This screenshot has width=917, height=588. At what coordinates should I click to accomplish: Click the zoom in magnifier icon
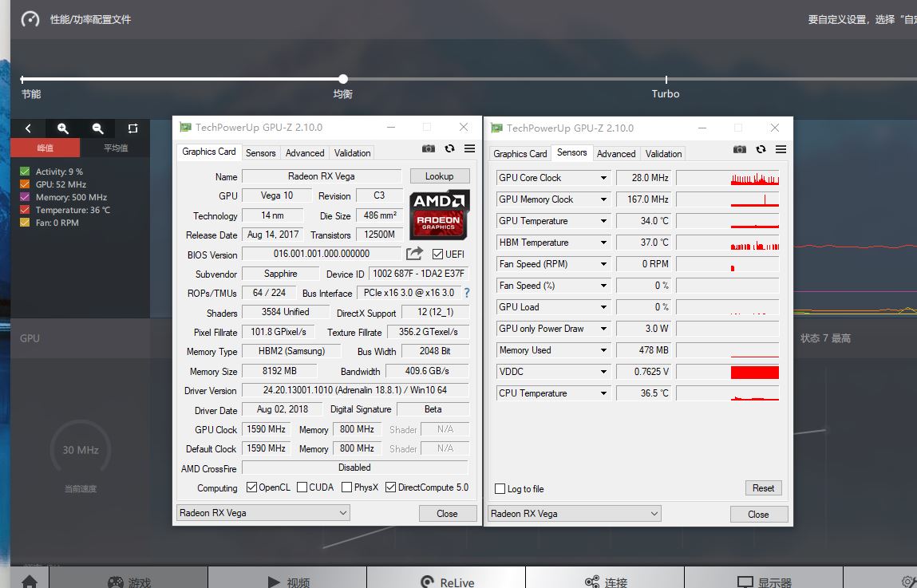pos(62,128)
